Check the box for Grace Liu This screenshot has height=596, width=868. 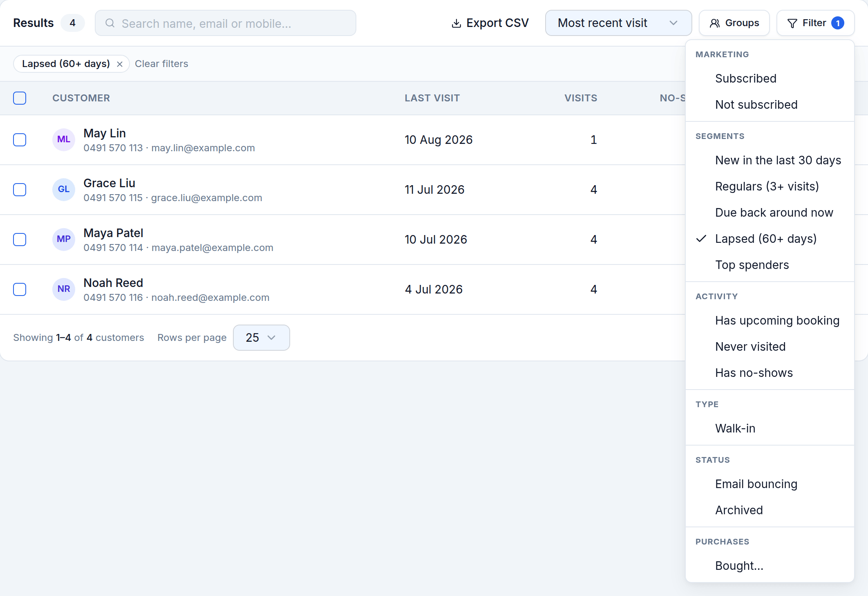pos(20,190)
